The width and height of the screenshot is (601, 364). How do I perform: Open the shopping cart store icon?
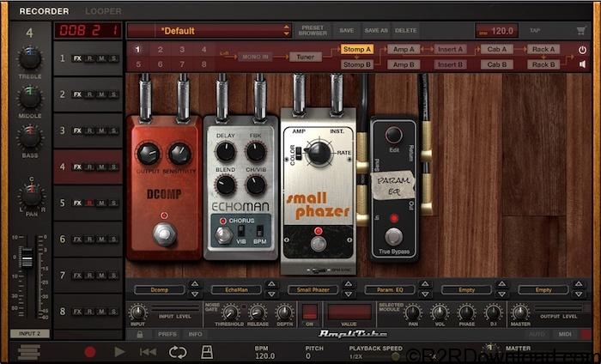(581, 31)
